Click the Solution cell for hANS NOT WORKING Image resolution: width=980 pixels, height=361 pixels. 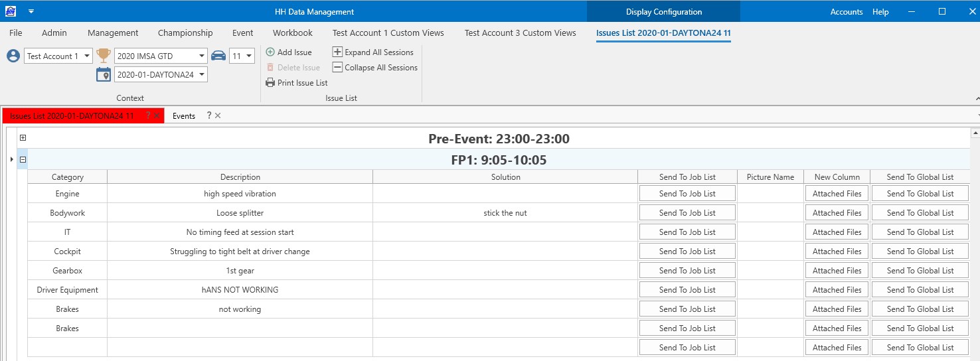505,290
